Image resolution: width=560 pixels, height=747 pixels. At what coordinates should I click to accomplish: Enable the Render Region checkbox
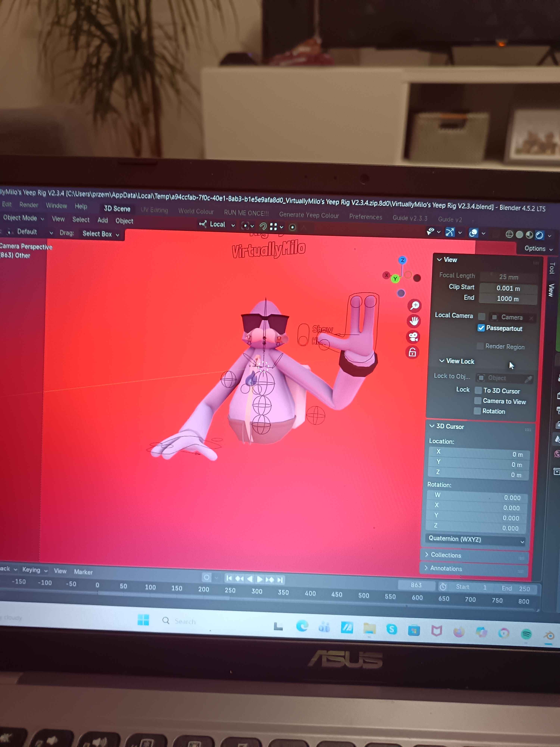click(480, 346)
